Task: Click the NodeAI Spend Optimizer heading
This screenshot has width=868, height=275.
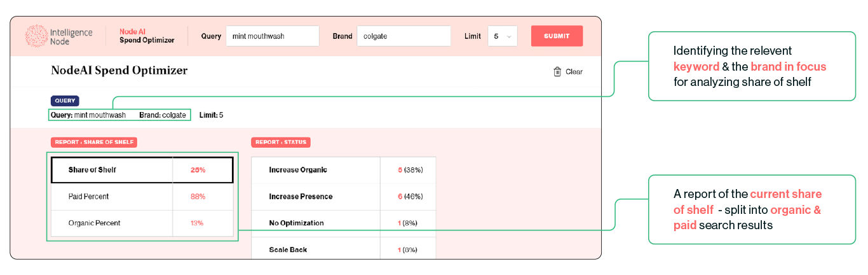Action: coord(119,71)
